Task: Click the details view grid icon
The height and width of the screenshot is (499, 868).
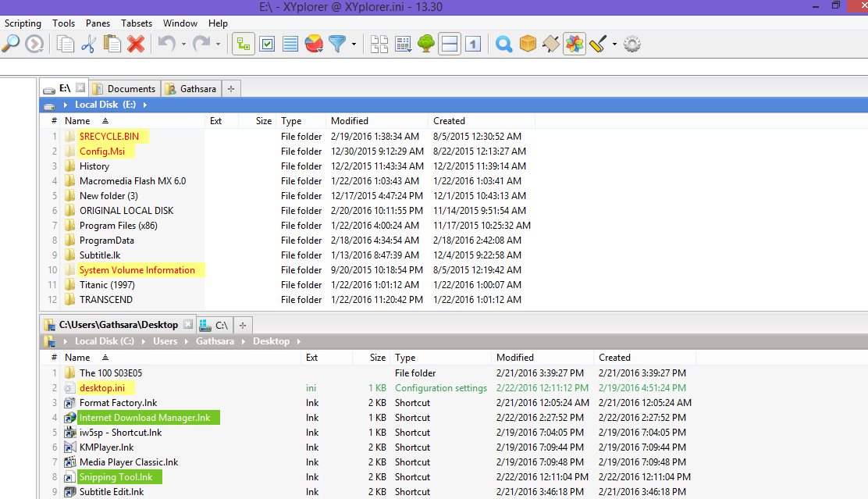Action: point(403,44)
